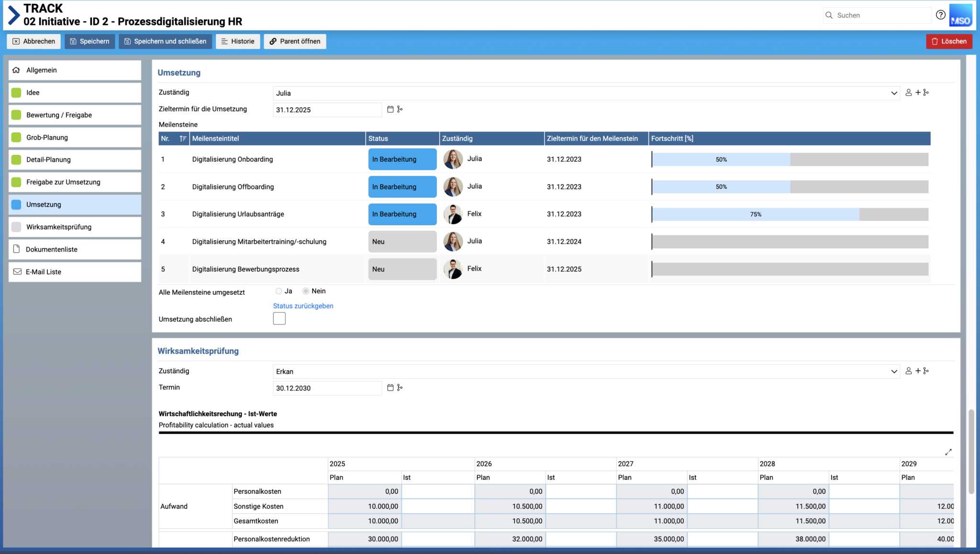Open the Zuständig Julia dropdown
This screenshot has height=554, width=980.
click(893, 93)
